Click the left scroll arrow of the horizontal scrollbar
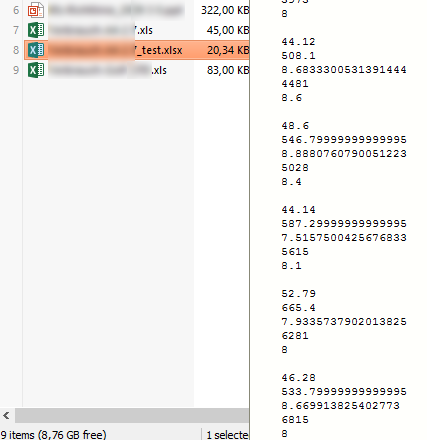 click(x=6, y=416)
